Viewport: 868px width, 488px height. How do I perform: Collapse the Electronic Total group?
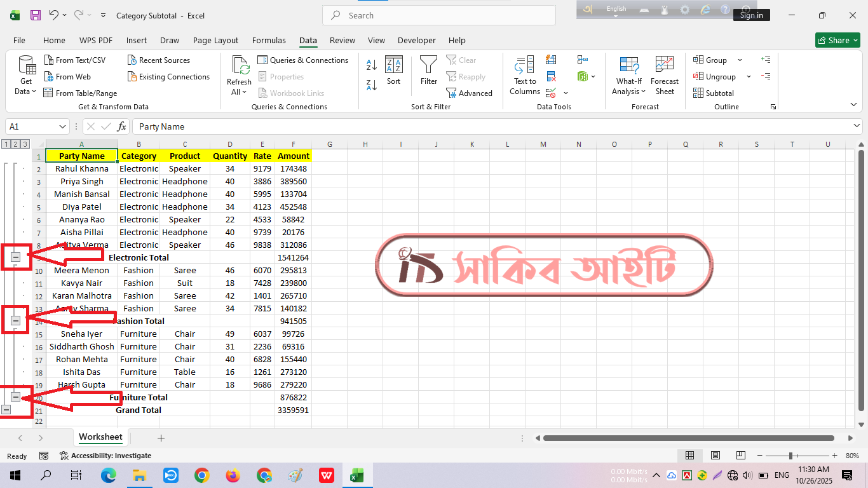pos(16,257)
